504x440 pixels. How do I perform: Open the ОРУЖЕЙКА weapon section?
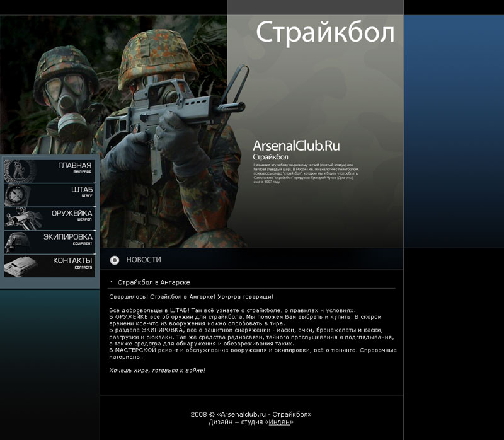tap(73, 213)
